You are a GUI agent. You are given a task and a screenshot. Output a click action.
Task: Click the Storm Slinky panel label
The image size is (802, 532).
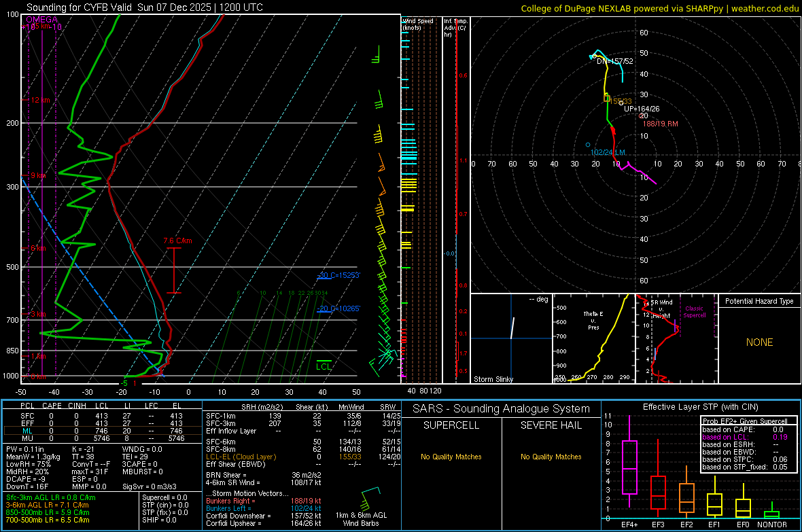(493, 379)
